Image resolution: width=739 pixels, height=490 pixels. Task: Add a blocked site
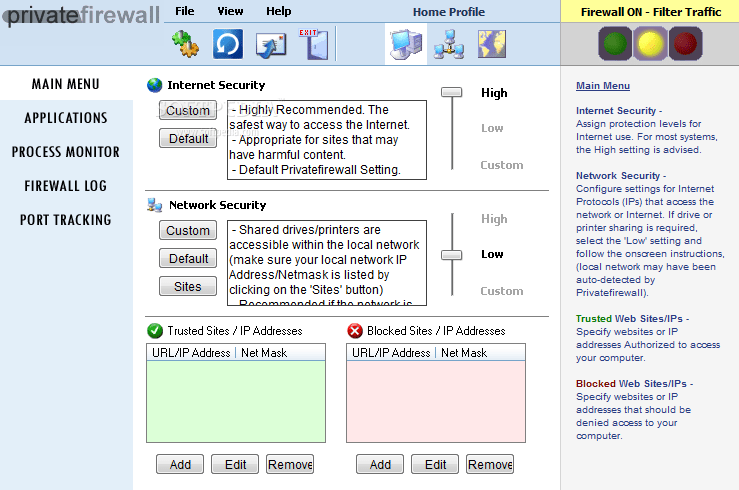[x=380, y=464]
